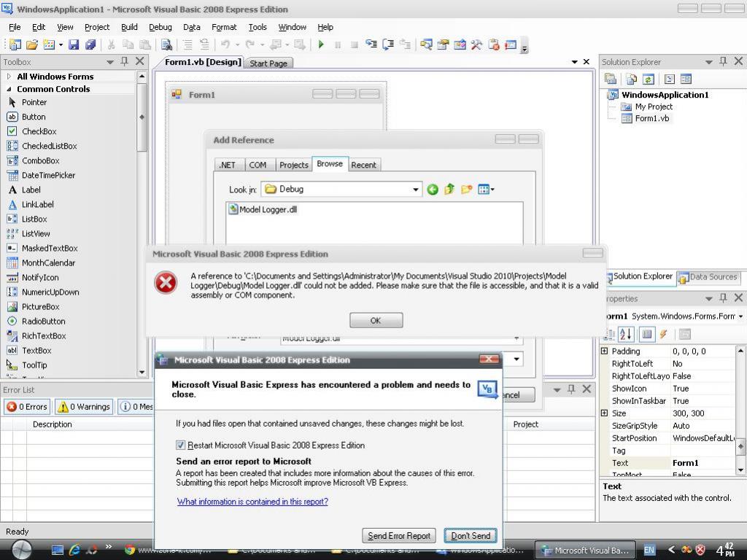This screenshot has width=747, height=560.
Task: Create new folder icon in Add Reference
Action: [466, 190]
